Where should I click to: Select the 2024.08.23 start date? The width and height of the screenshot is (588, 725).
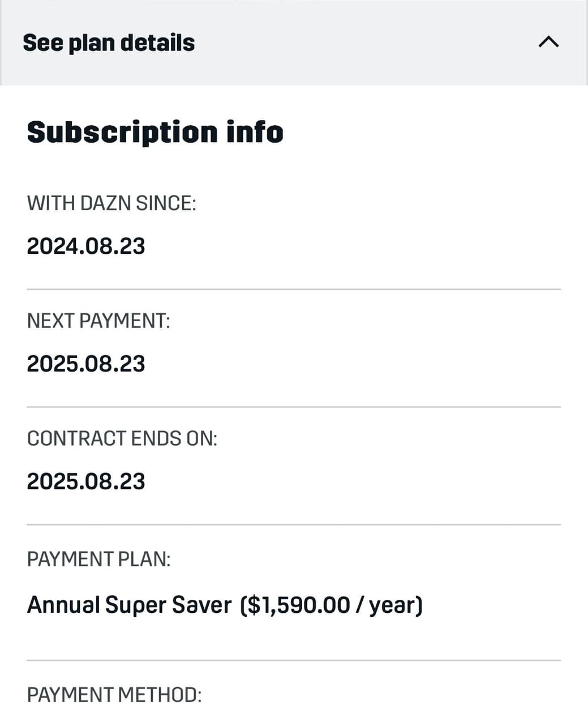point(86,246)
